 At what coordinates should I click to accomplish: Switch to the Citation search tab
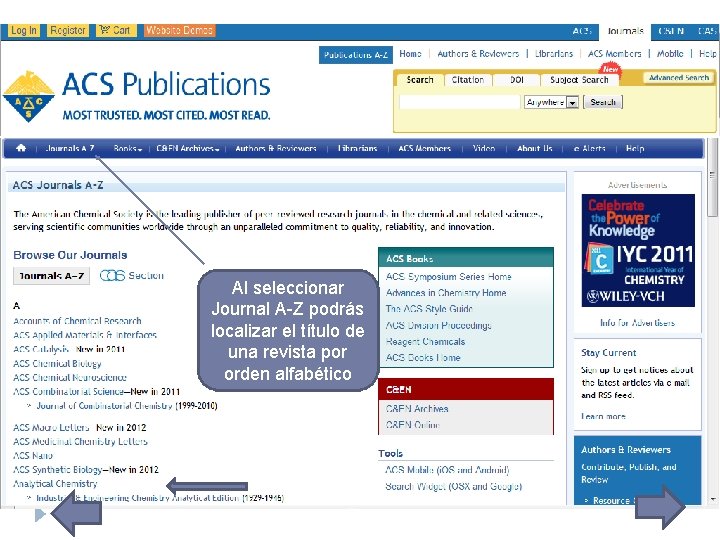coord(467,80)
